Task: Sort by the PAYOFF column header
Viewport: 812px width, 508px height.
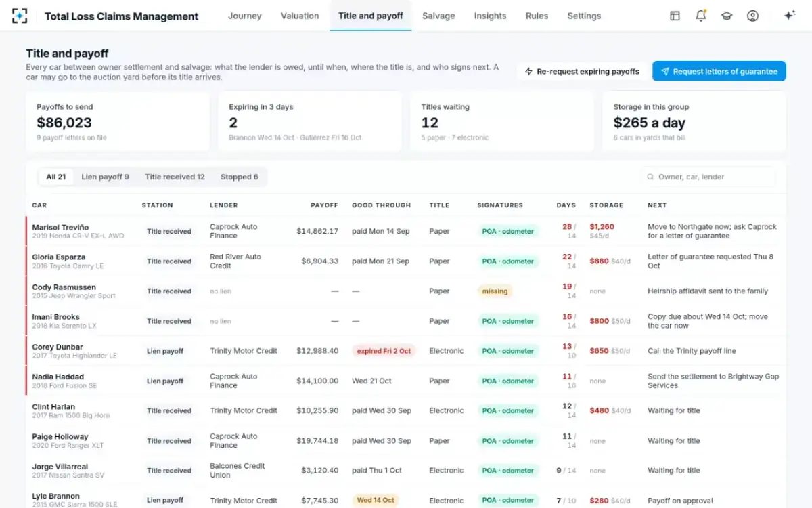Action: 324,205
